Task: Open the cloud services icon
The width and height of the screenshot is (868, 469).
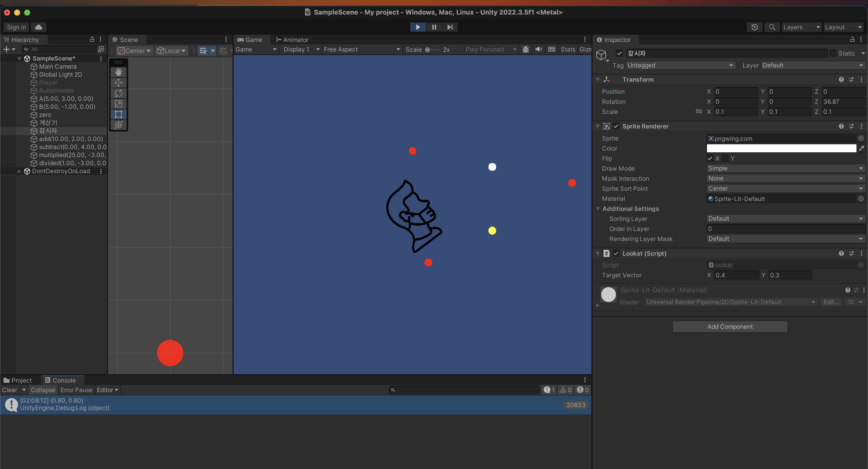Action: 39,27
